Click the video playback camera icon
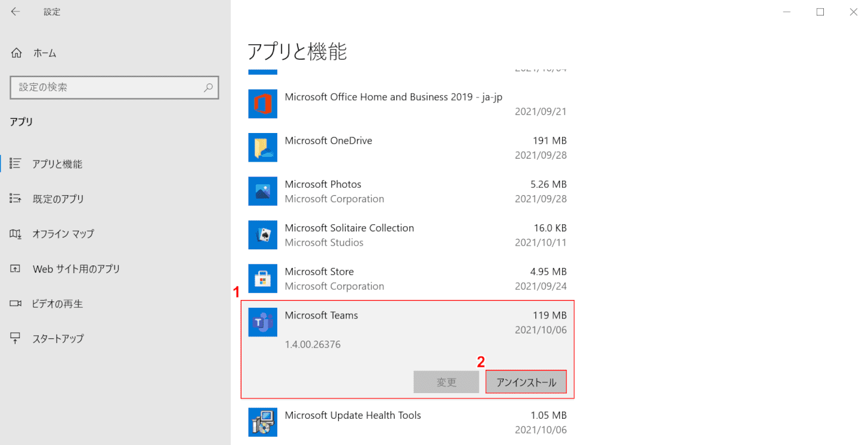The width and height of the screenshot is (868, 445). (x=16, y=304)
